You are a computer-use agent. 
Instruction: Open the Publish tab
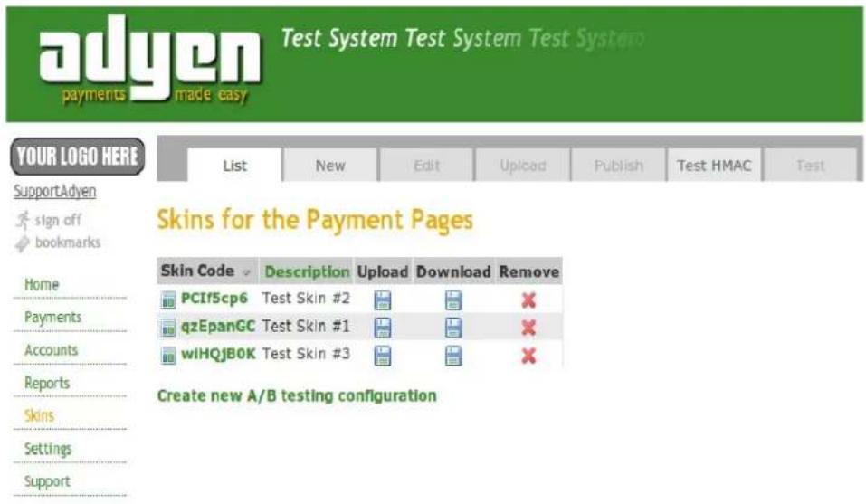click(x=619, y=165)
